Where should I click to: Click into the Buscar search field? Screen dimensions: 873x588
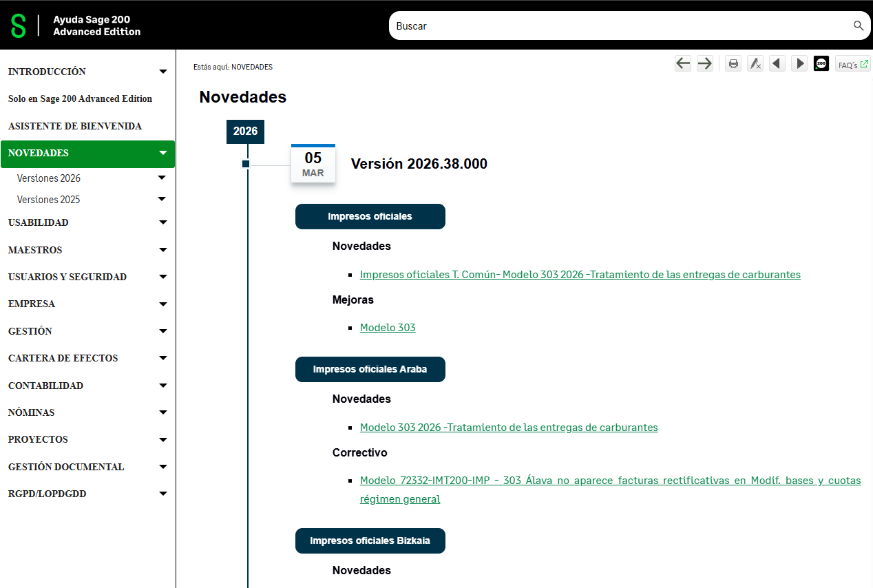coord(620,26)
